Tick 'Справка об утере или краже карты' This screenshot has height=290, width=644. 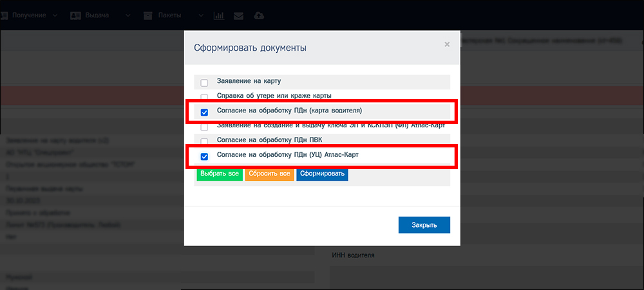pyautogui.click(x=205, y=96)
